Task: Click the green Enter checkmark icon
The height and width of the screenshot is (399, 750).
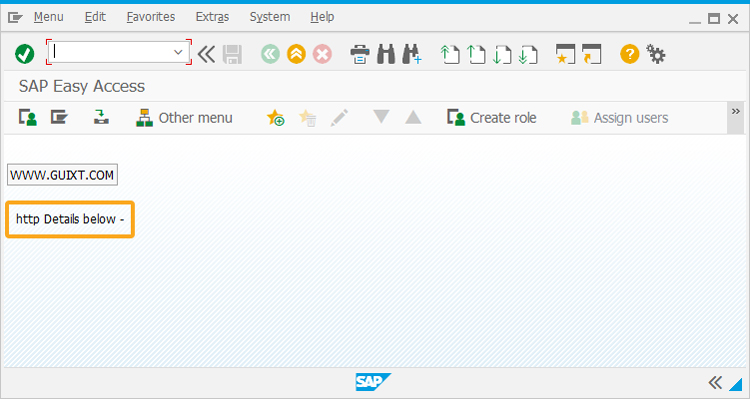Action: pos(24,54)
